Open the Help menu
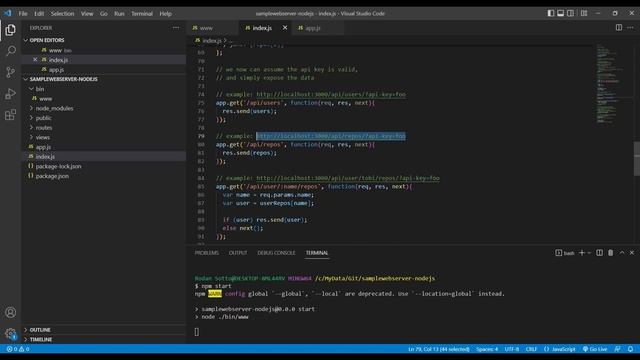 (165, 13)
